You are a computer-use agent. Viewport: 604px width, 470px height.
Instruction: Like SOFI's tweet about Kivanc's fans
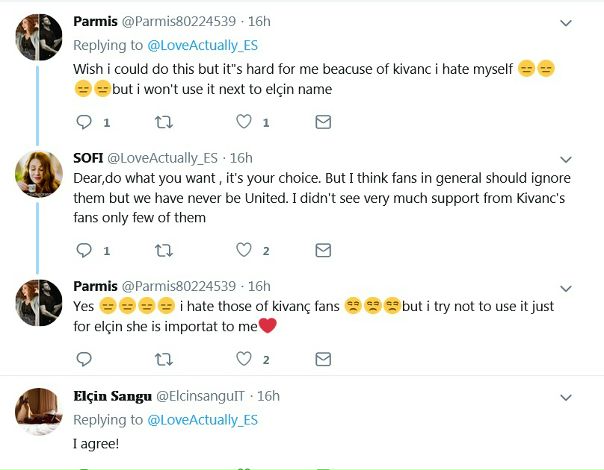tap(243, 250)
